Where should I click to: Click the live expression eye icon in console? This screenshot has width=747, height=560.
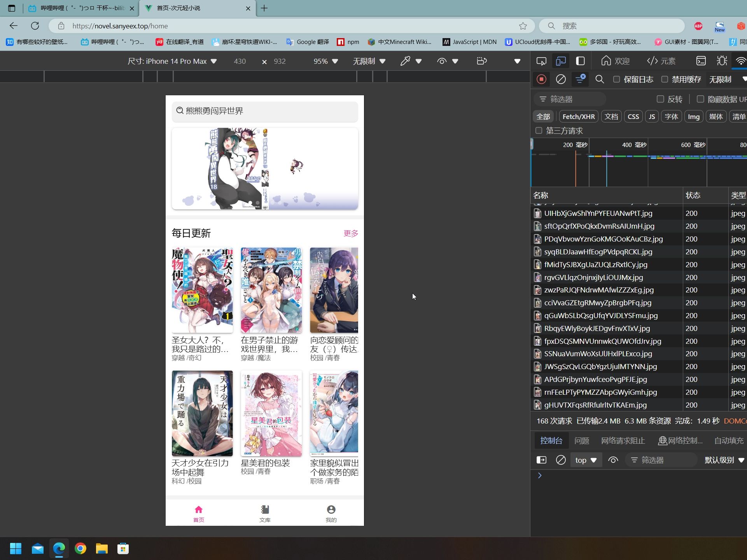coord(613,460)
